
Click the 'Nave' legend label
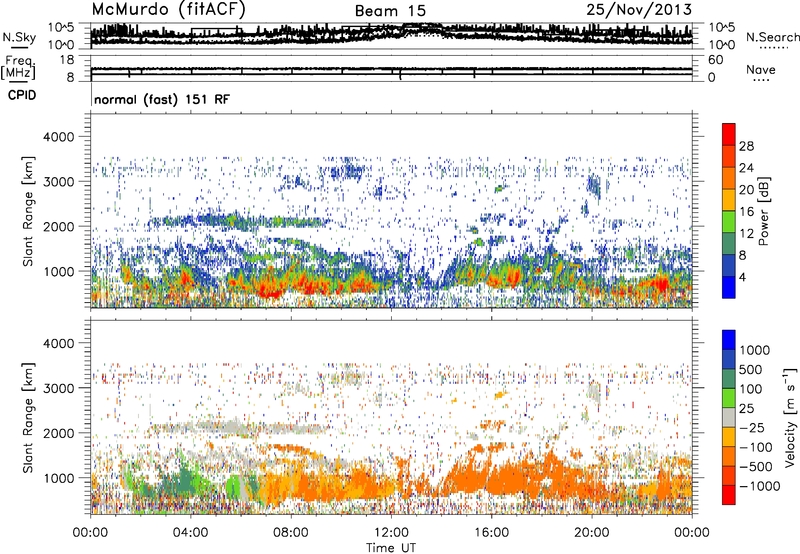(761, 70)
